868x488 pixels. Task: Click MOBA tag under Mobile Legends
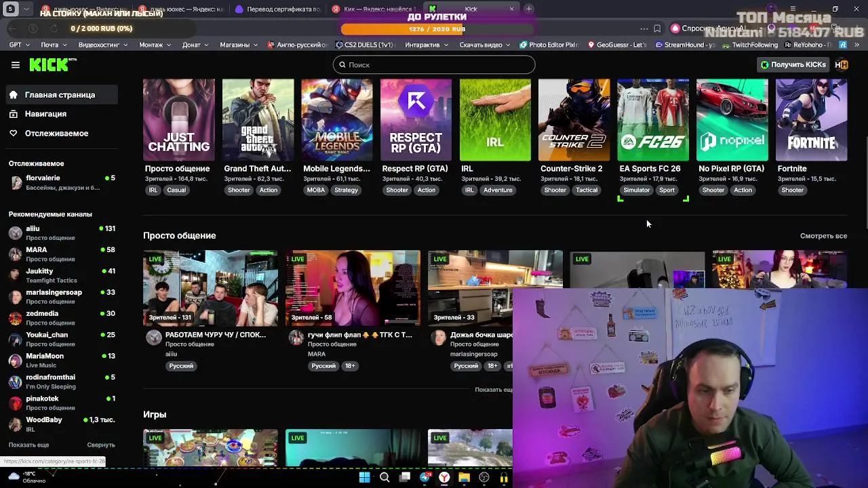pos(316,190)
